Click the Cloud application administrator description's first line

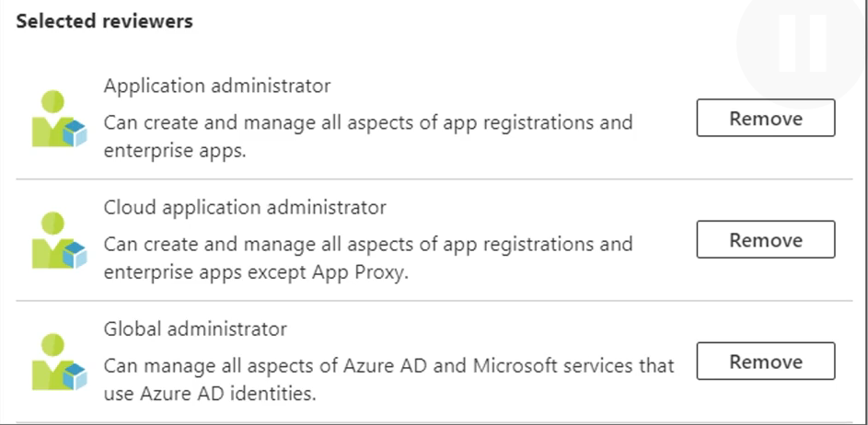(367, 244)
